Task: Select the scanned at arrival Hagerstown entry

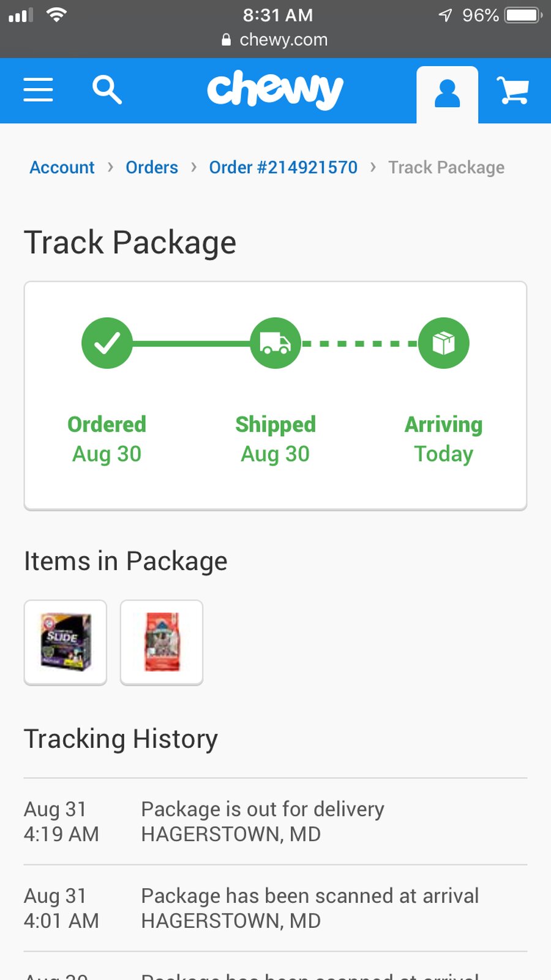Action: point(275,908)
